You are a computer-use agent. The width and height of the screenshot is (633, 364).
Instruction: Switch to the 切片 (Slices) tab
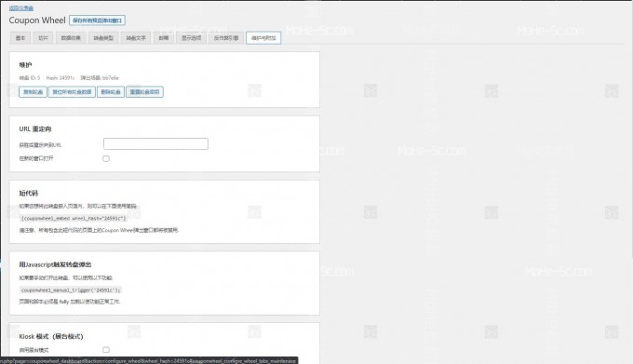coord(43,38)
